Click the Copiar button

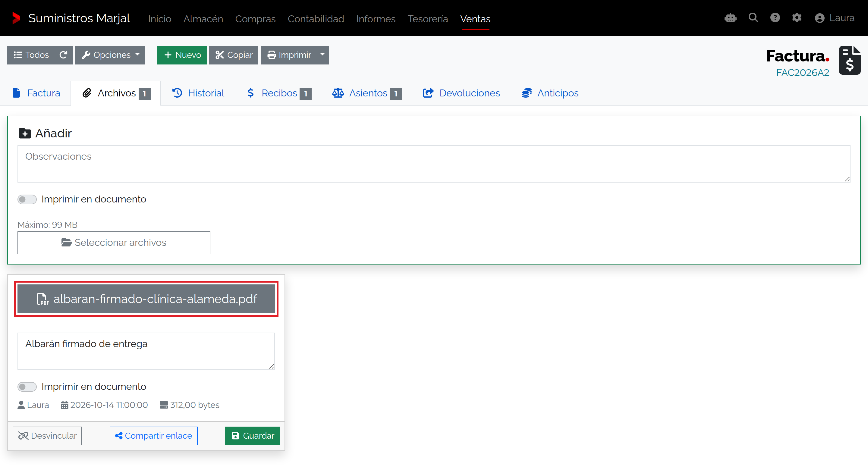coord(234,55)
